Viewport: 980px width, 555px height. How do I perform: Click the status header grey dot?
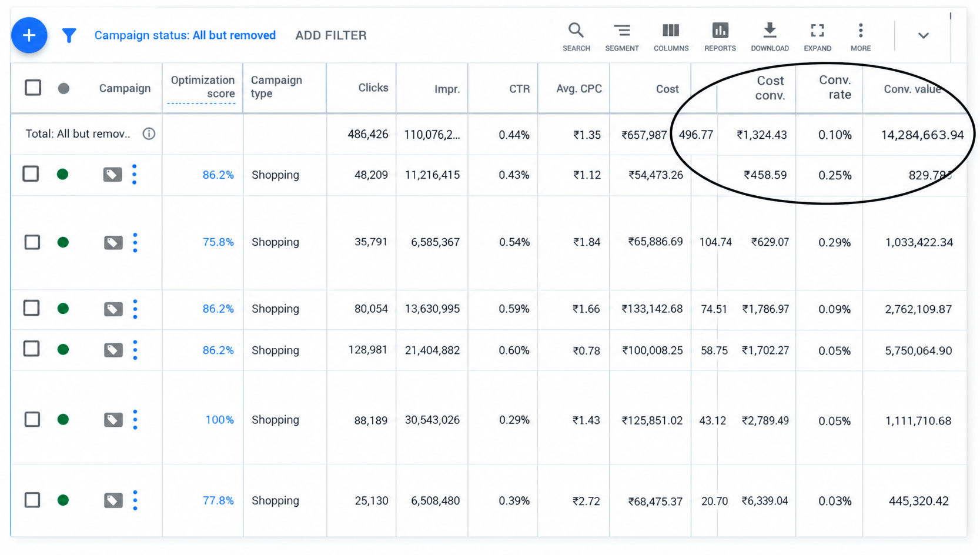pyautogui.click(x=63, y=88)
